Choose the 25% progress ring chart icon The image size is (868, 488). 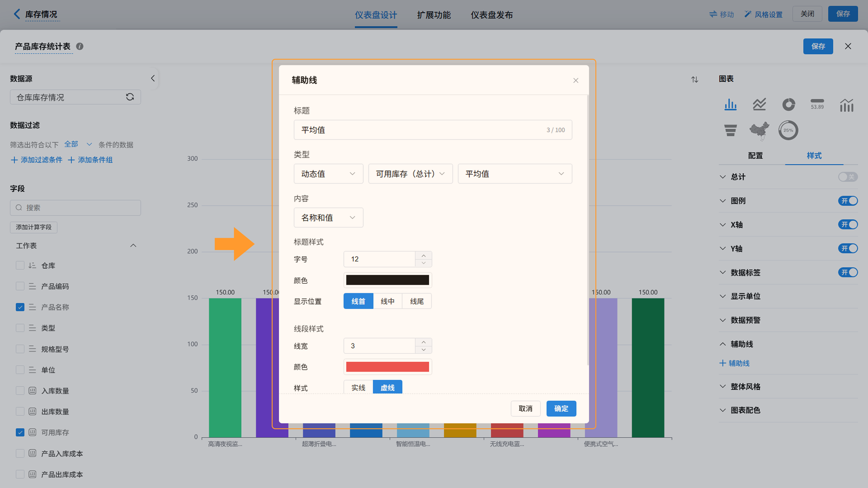pos(788,130)
